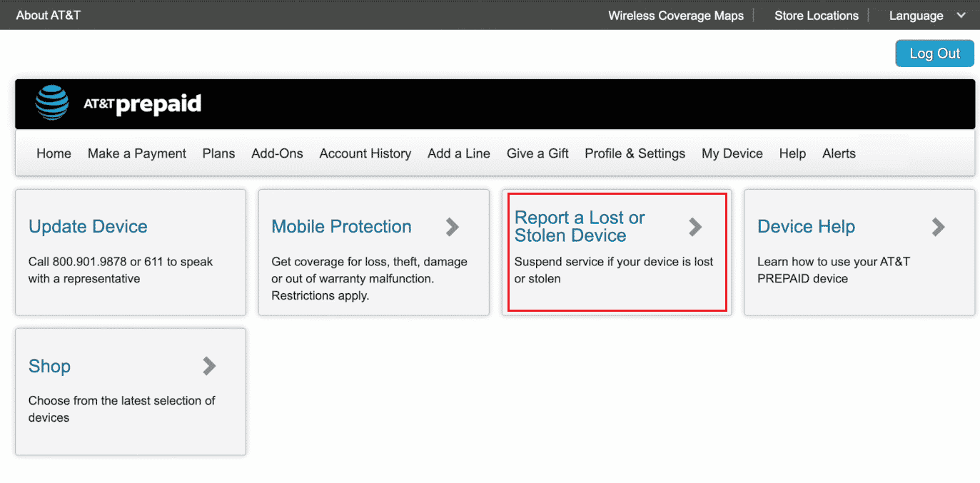Viewport: 980px width, 483px height.
Task: Open the Shop heading link
Action: point(49,366)
